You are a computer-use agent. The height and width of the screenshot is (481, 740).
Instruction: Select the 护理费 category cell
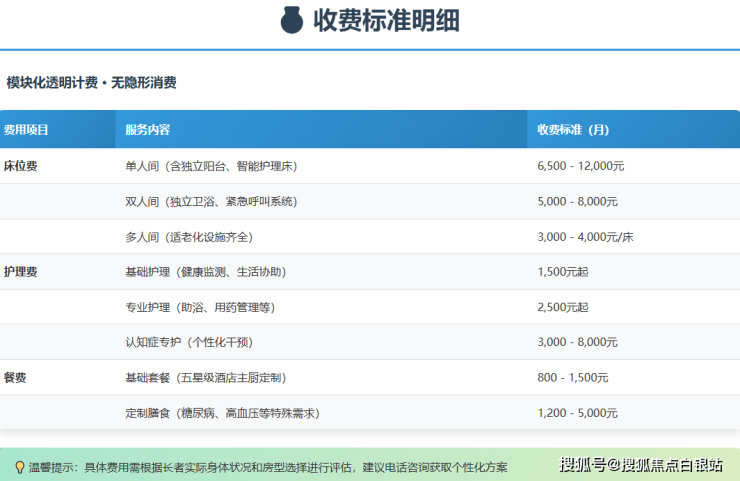tap(21, 271)
